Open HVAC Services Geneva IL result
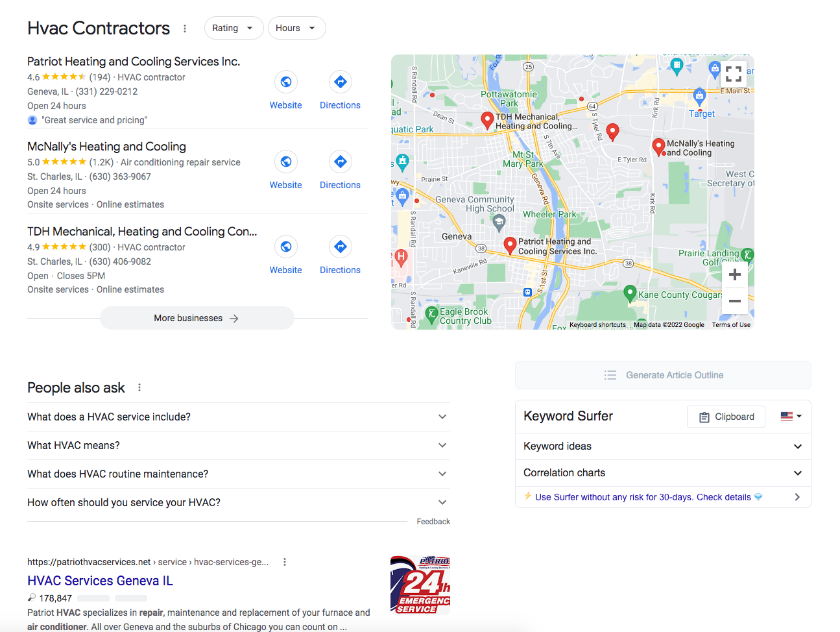Image resolution: width=840 pixels, height=632 pixels. tap(100, 581)
